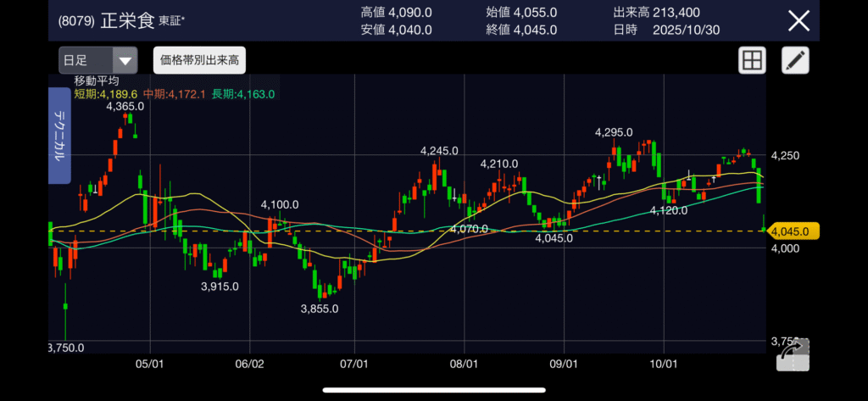Tap the 3,855.0 low price label

(320, 309)
